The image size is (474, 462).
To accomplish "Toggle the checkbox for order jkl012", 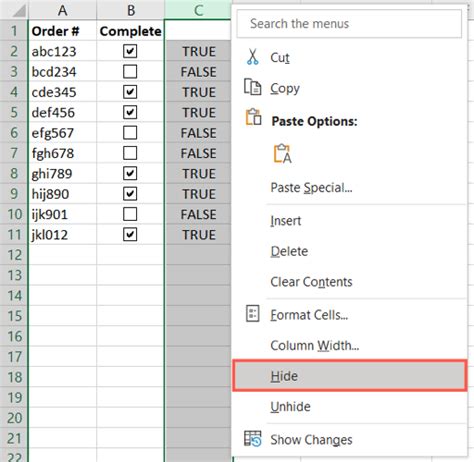I will (130, 235).
